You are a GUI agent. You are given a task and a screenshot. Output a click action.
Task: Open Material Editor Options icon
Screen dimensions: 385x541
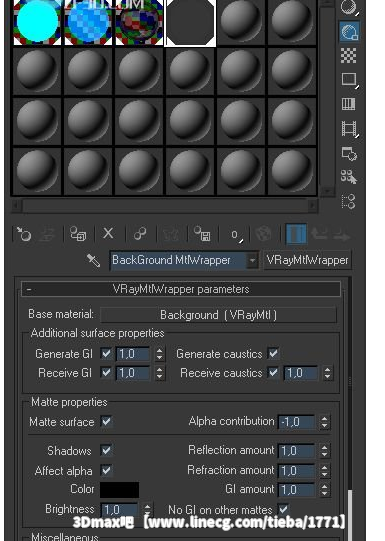tap(349, 153)
